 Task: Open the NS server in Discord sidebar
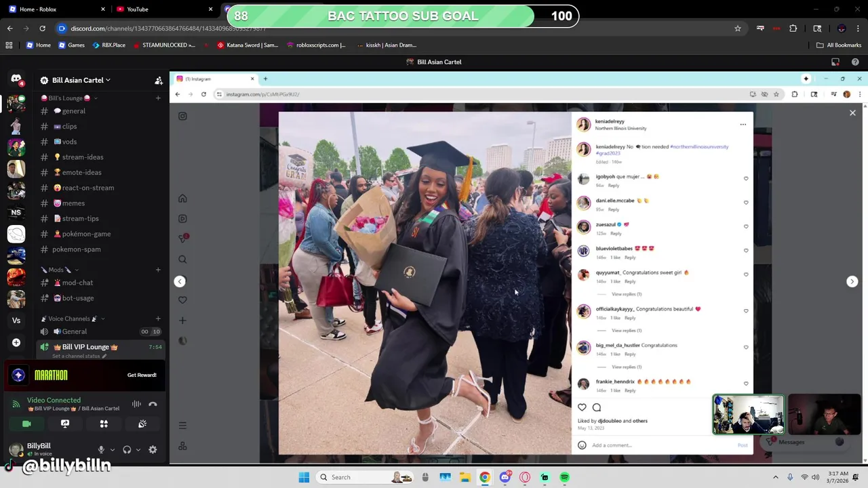click(x=16, y=212)
